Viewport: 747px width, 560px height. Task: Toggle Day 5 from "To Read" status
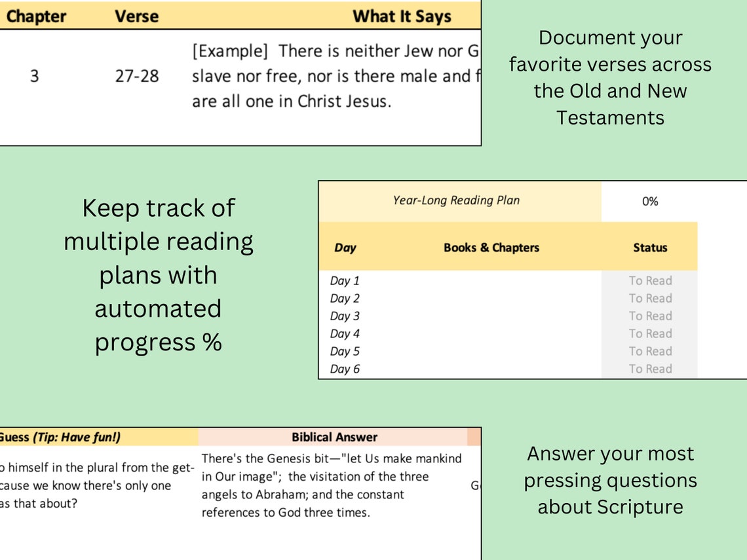650,351
